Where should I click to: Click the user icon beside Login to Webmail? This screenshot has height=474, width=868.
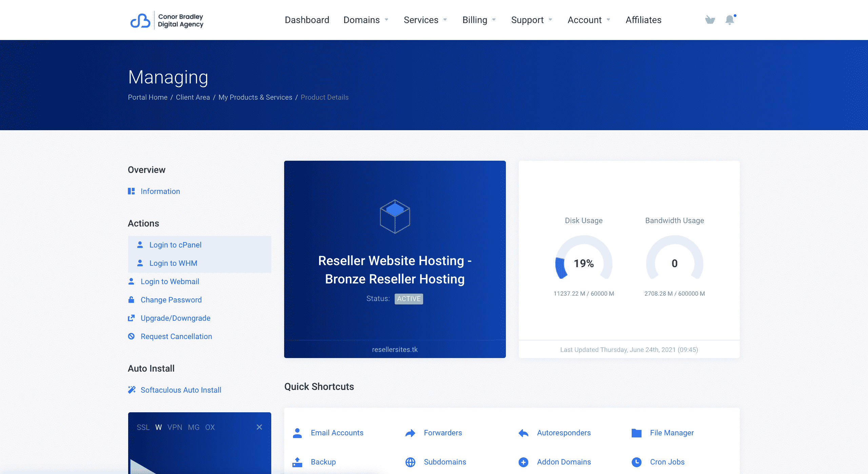[131, 281]
